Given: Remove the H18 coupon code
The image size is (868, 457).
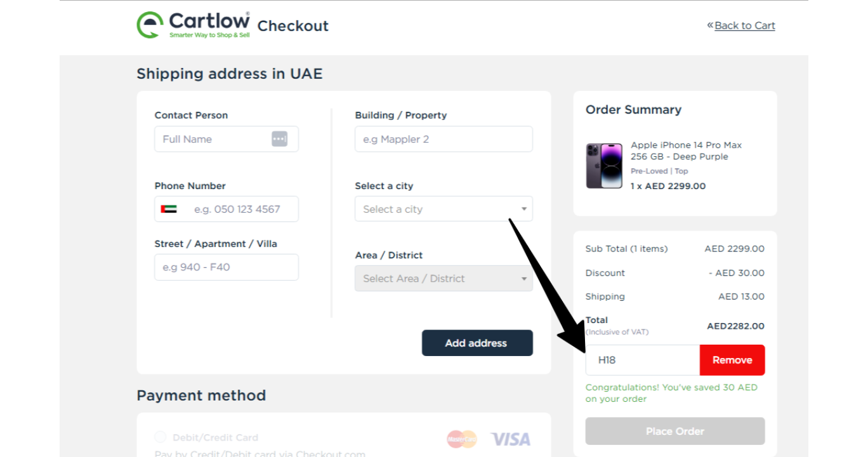Looking at the screenshot, I should pyautogui.click(x=732, y=360).
